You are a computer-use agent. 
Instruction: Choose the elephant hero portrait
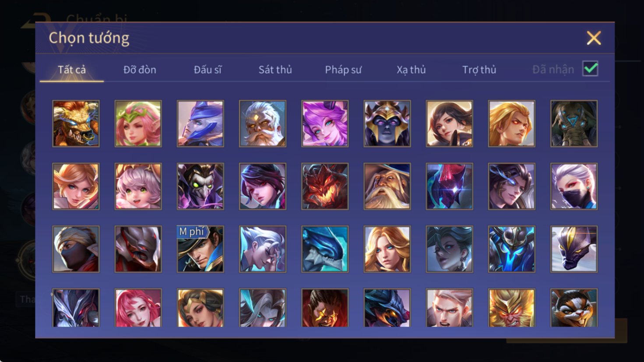574,123
